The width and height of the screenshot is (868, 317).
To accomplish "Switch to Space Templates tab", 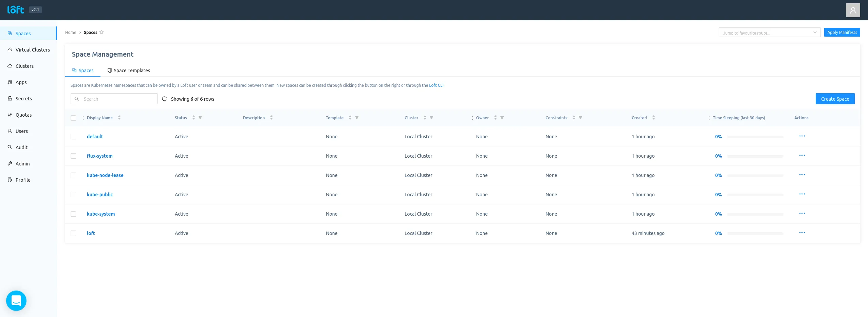I will click(x=129, y=71).
